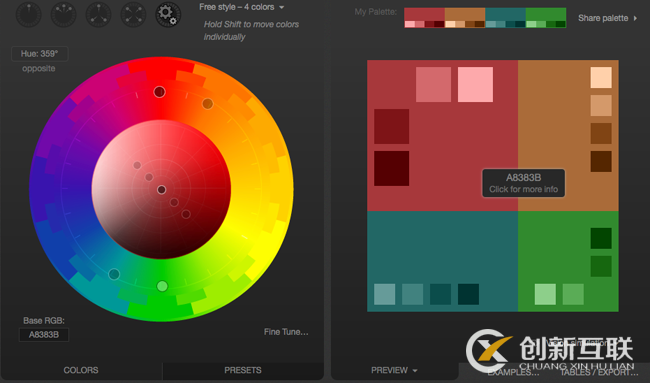The width and height of the screenshot is (650, 383).
Task: Click the Fine Tune... link
Action: pyautogui.click(x=286, y=332)
